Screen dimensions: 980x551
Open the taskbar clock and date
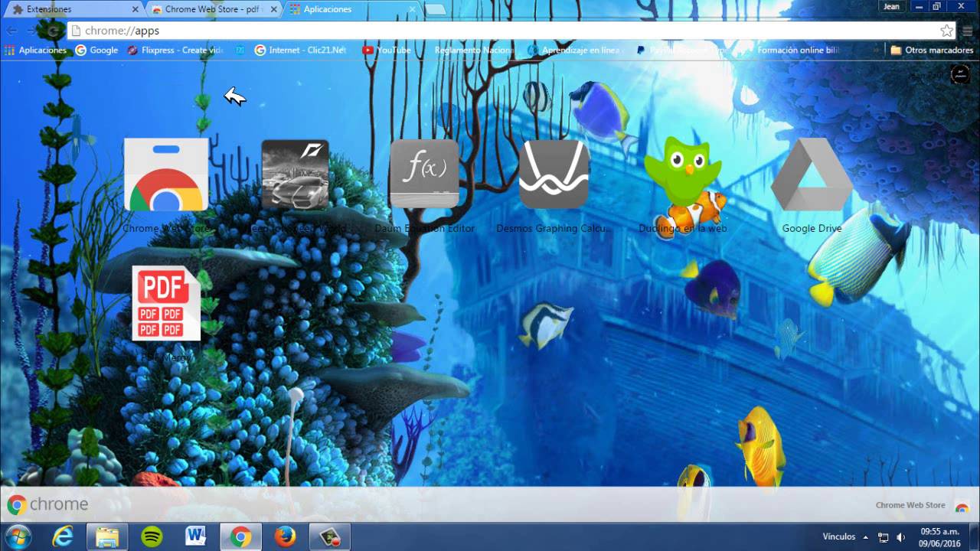point(939,537)
